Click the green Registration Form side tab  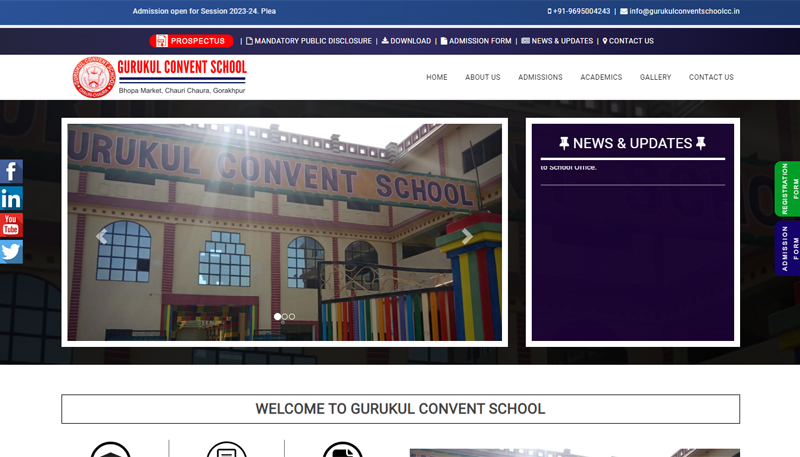coord(788,189)
